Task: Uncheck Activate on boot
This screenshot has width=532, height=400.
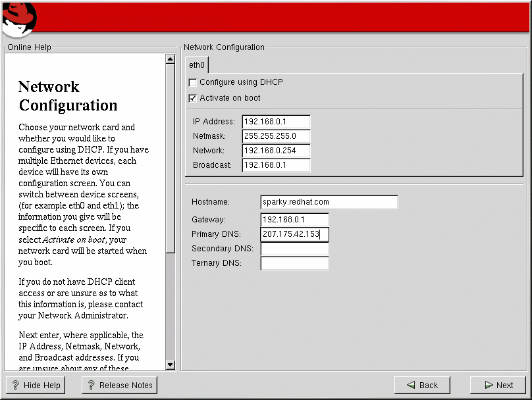Action: point(193,98)
